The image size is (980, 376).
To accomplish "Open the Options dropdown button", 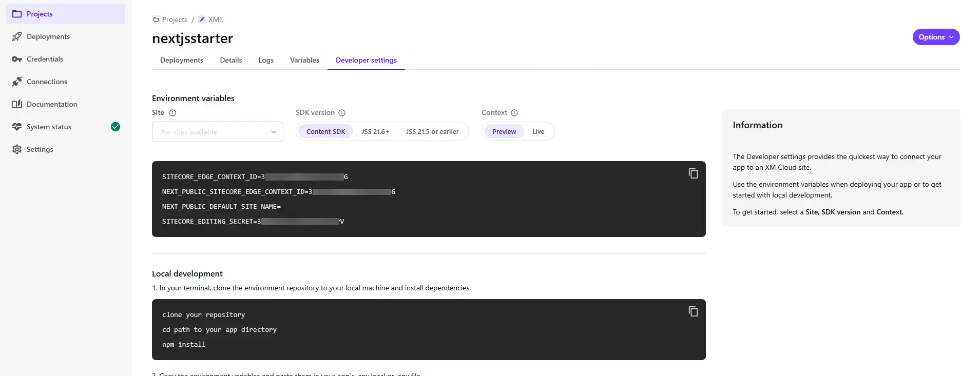I will coord(936,37).
